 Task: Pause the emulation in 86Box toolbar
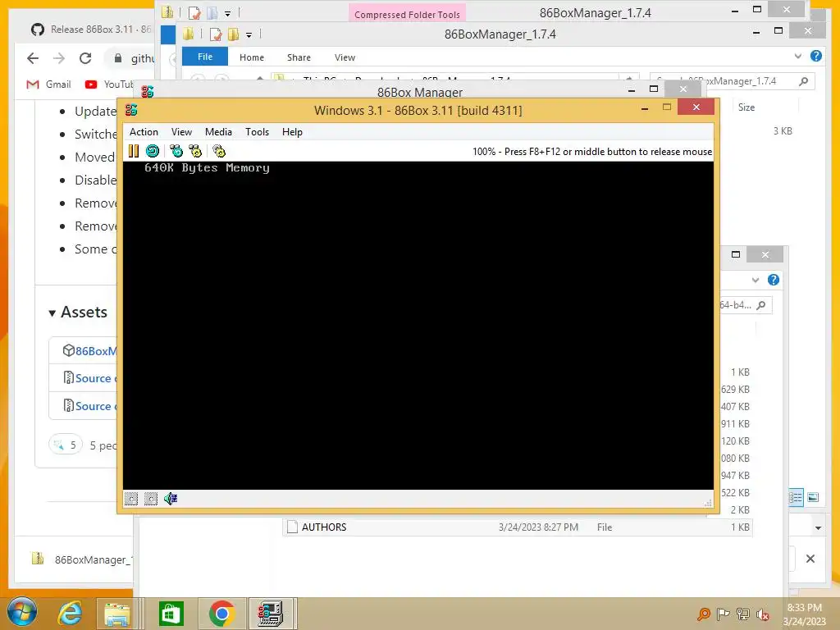click(134, 151)
